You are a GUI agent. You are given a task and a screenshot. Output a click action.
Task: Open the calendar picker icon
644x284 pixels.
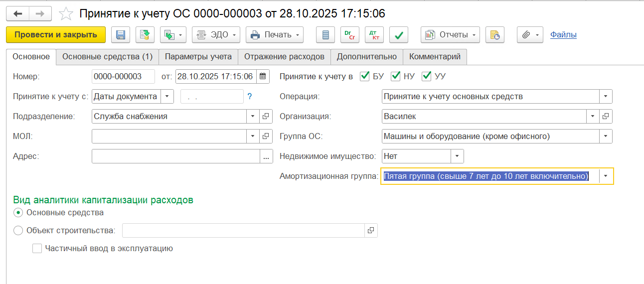tap(263, 77)
